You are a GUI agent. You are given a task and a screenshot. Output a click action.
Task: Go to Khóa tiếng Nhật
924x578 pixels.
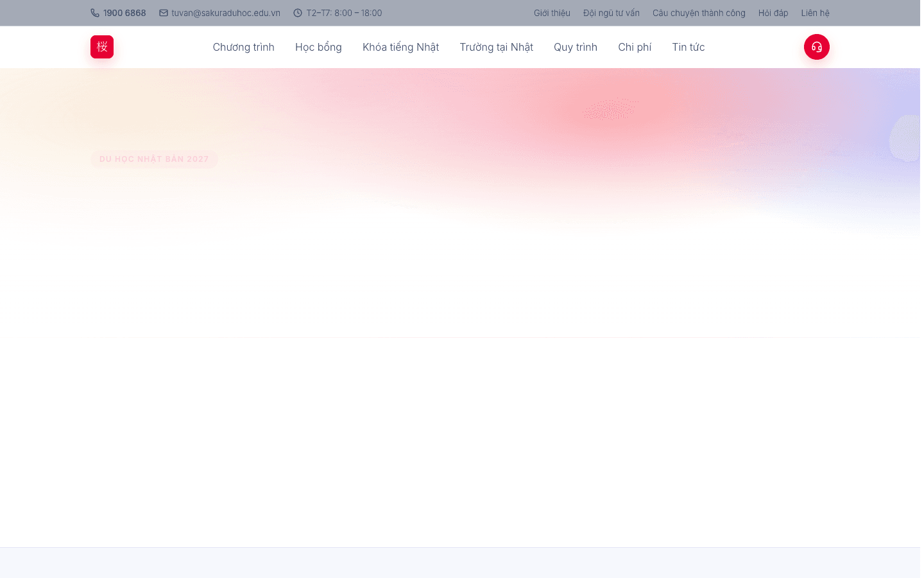tap(400, 47)
